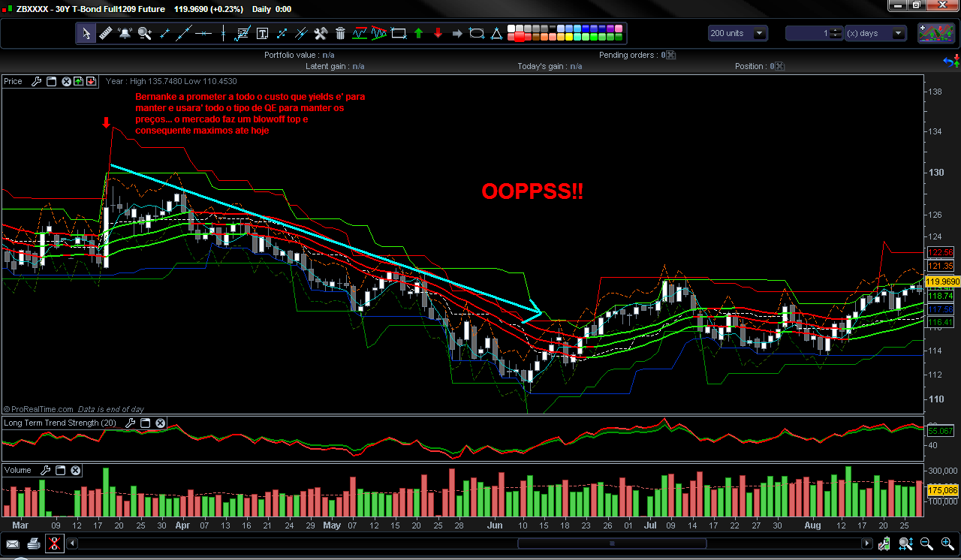Click the trash can delete tool
This screenshot has width=961, height=560.
[340, 33]
